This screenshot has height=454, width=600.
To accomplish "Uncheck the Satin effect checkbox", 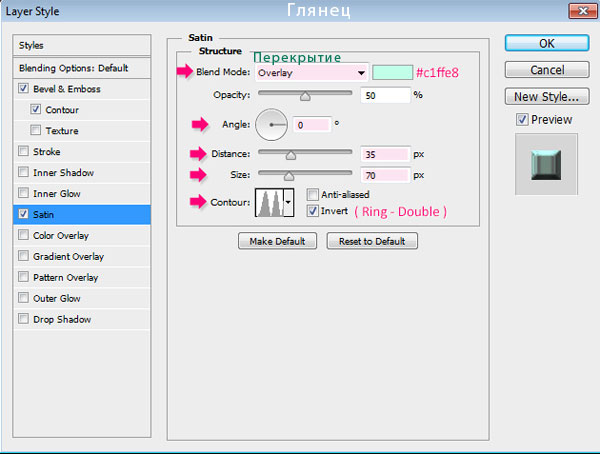I will pos(23,214).
